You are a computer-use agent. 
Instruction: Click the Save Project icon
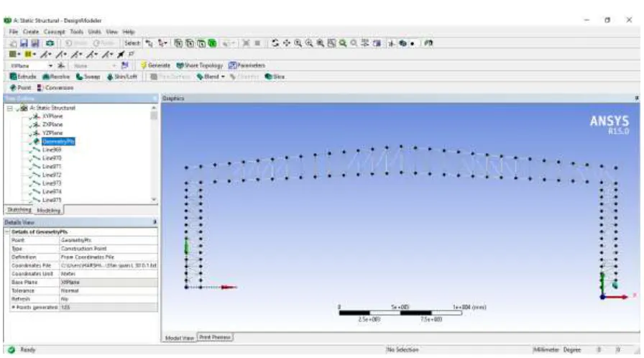pyautogui.click(x=24, y=43)
